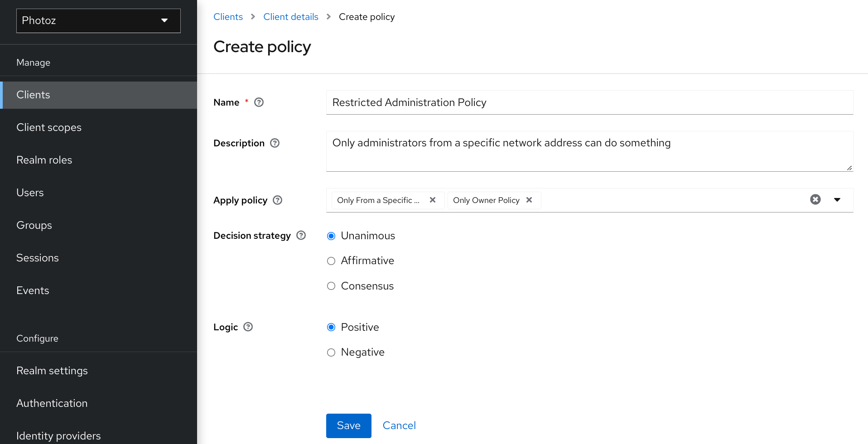Open Realm settings from the sidebar

[52, 370]
